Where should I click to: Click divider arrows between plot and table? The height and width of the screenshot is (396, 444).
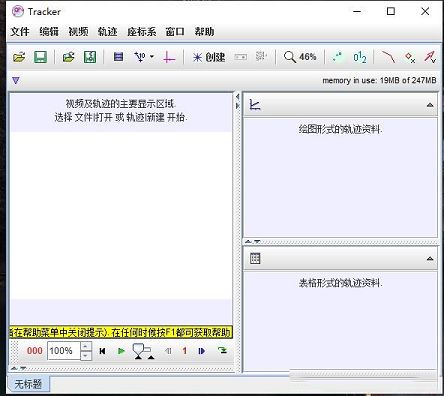pyautogui.click(x=253, y=242)
